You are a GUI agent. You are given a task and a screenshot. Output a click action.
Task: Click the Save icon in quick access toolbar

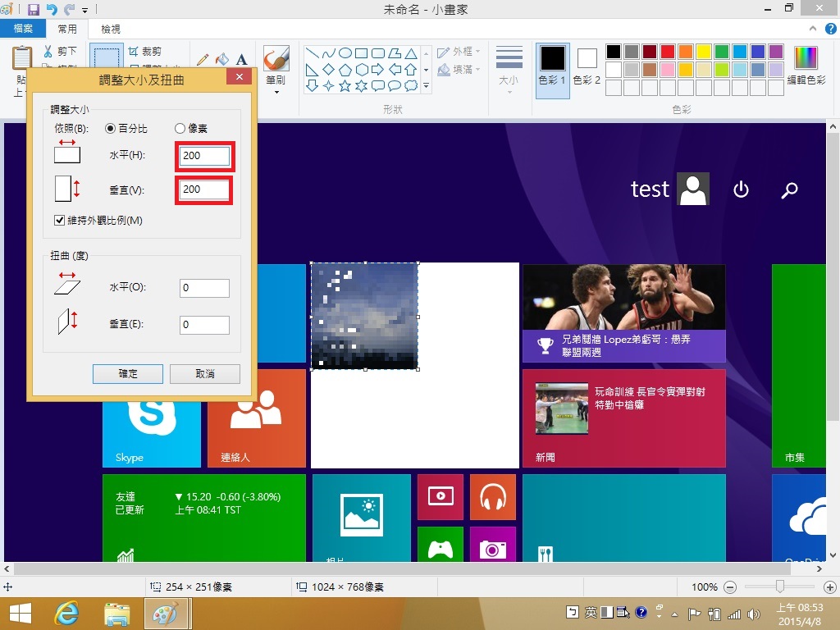coord(33,9)
